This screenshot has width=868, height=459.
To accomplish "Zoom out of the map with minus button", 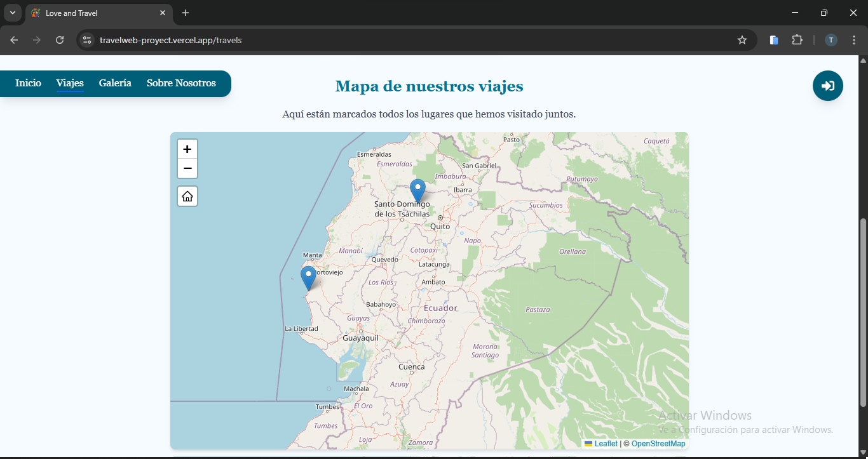I will point(187,169).
